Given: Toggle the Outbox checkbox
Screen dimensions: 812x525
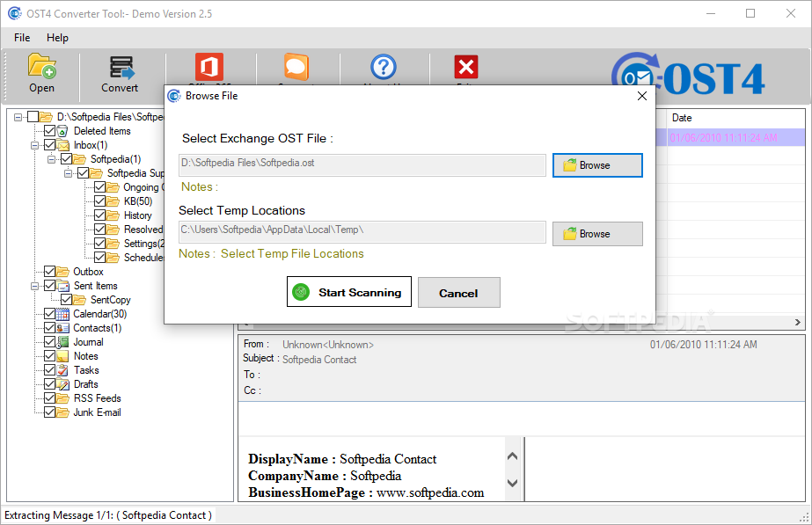Looking at the screenshot, I should [x=50, y=272].
